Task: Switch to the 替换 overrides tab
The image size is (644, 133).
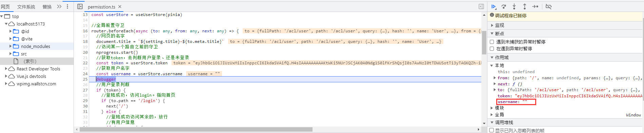Action: 47,7
